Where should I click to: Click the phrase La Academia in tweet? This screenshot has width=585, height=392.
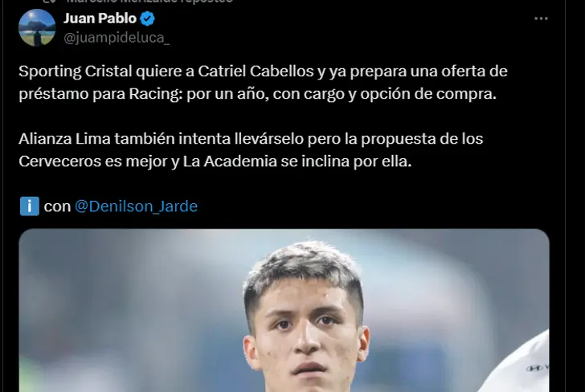(x=230, y=161)
